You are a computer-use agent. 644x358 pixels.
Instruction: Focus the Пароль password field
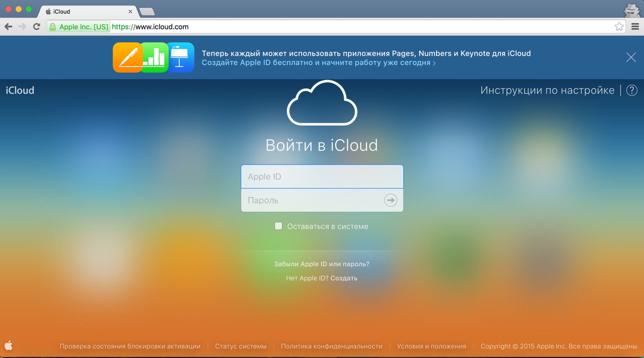[x=322, y=200]
